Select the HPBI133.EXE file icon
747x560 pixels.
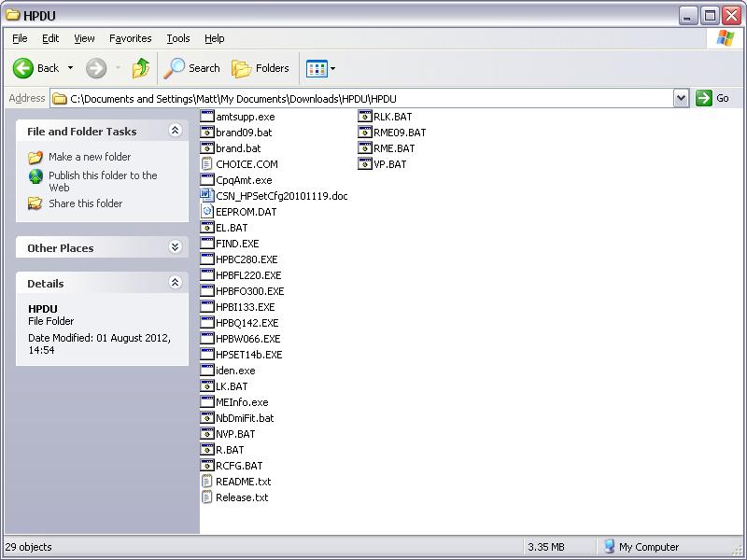pyautogui.click(x=207, y=307)
